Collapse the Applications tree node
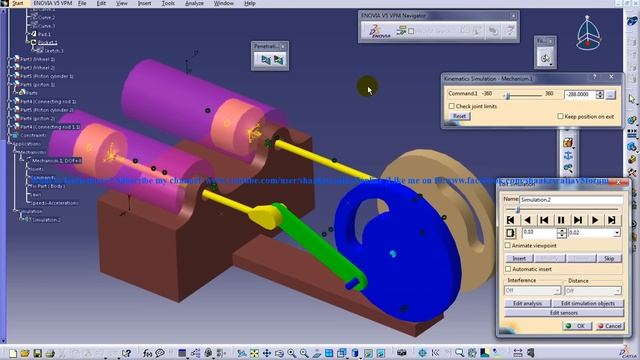 tap(10, 144)
